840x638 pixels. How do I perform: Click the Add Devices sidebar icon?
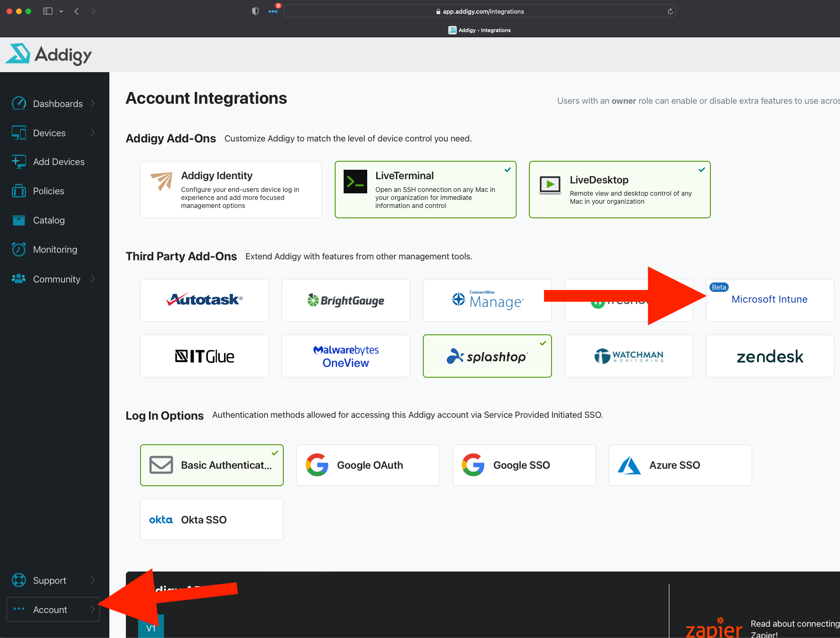[19, 161]
